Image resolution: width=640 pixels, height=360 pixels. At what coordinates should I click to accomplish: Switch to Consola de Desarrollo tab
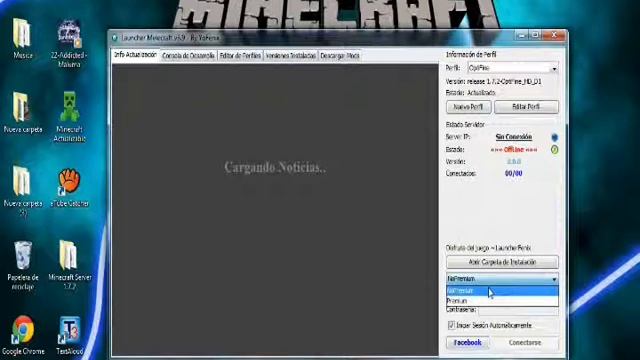[188, 56]
